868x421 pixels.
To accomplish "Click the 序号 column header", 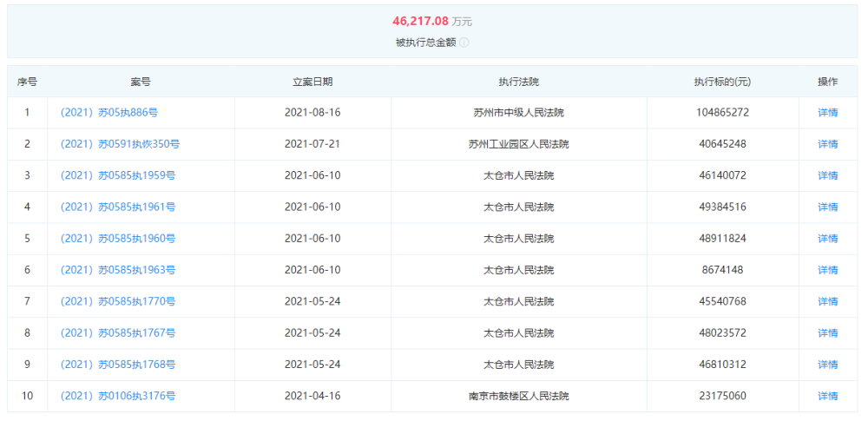I will (x=27, y=82).
